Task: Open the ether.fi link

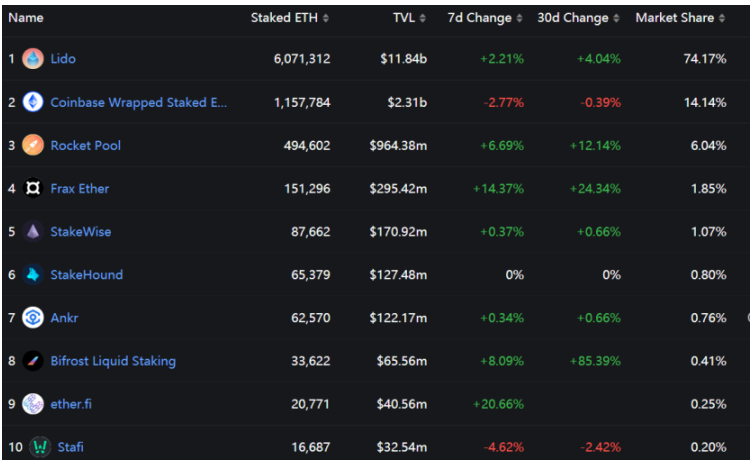Action: point(71,404)
